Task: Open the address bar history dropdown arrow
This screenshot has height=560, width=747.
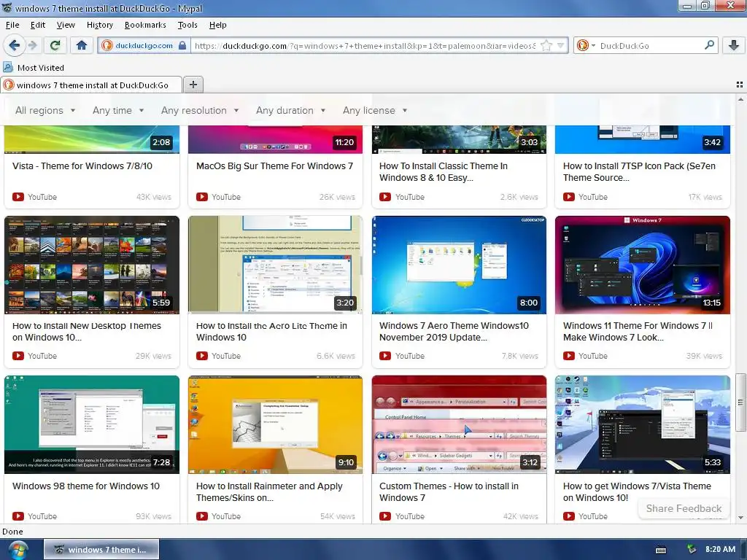Action: pos(561,46)
